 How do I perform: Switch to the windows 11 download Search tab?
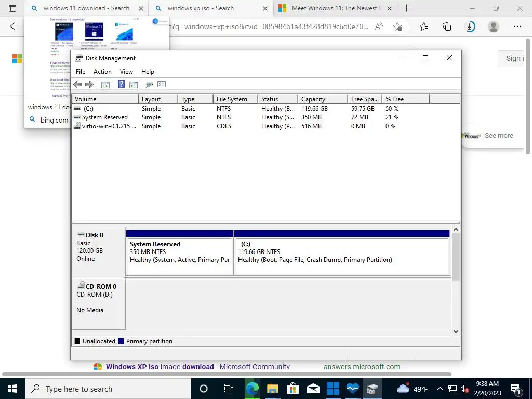pos(86,8)
